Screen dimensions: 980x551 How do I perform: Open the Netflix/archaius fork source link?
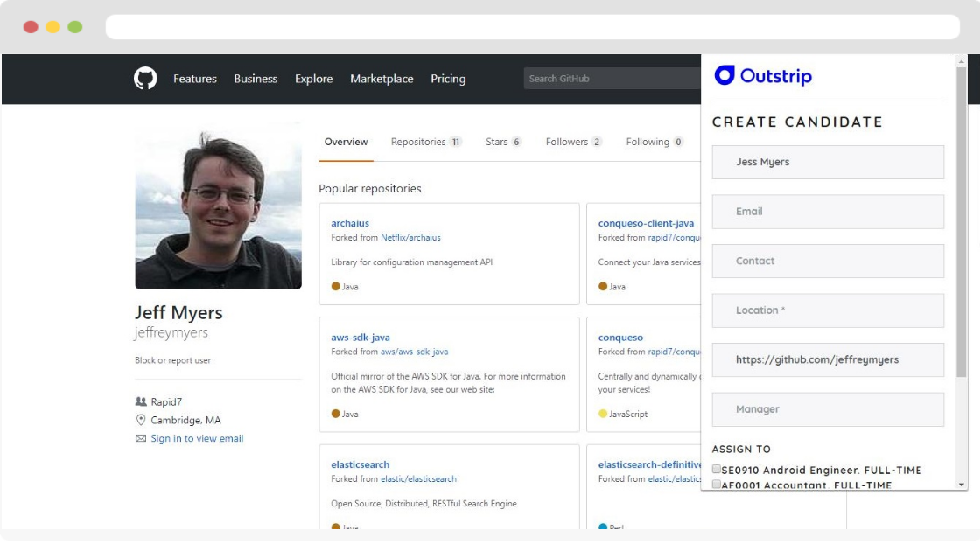[x=410, y=237]
